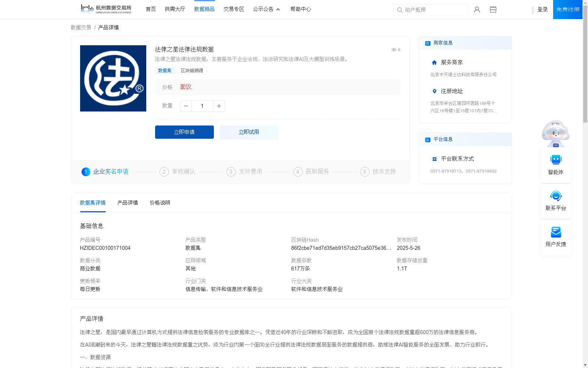Open 数据商品 navigation item

coord(204,9)
